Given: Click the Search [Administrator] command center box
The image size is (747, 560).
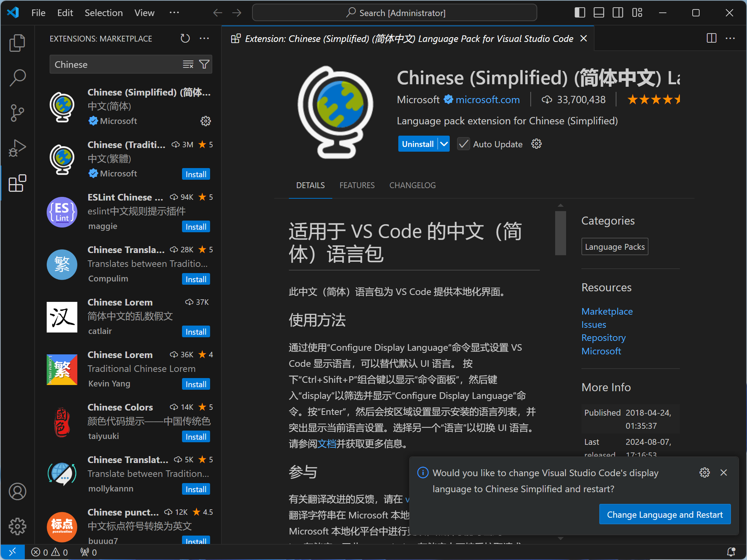Looking at the screenshot, I should (x=394, y=13).
